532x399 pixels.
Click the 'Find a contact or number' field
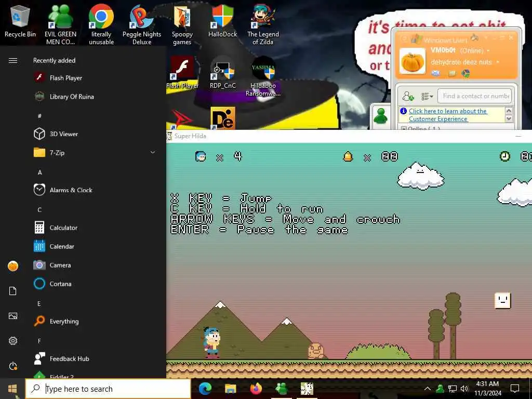click(474, 96)
